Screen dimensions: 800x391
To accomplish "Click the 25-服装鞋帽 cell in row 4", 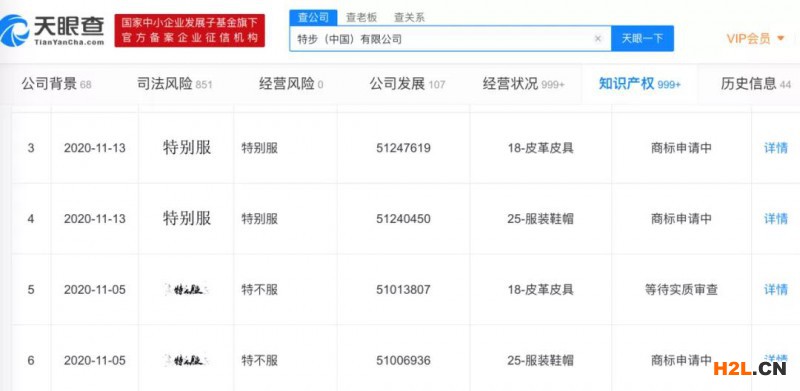I will [540, 219].
